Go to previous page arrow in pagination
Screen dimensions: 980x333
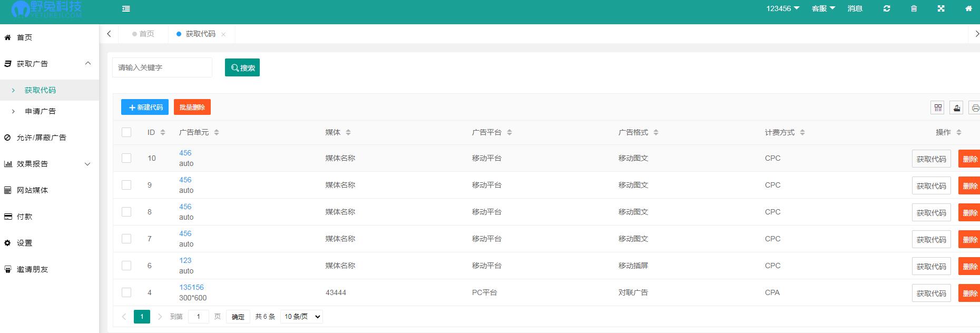124,317
